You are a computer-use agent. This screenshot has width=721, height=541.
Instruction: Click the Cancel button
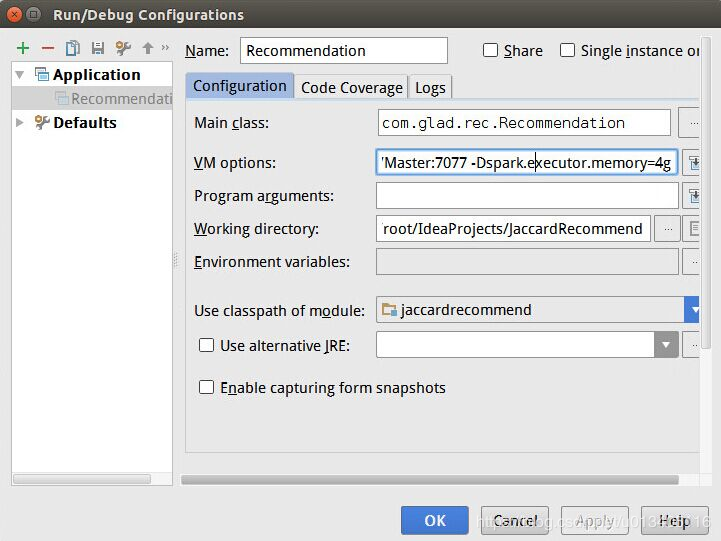click(x=514, y=521)
